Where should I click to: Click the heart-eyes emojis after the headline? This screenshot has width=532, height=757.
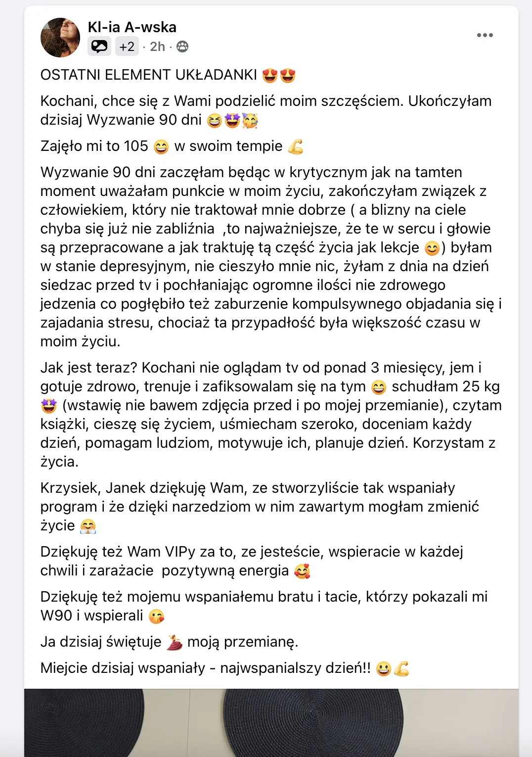coord(279,75)
